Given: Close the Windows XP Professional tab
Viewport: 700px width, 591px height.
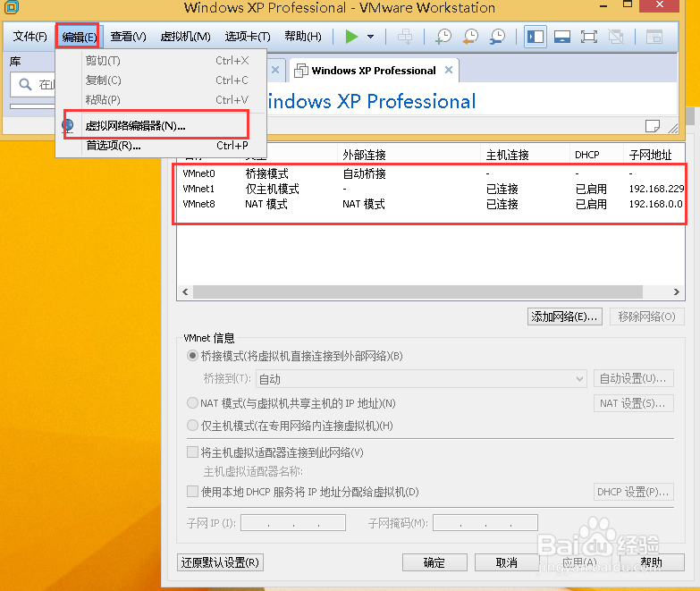Looking at the screenshot, I should pos(449,70).
